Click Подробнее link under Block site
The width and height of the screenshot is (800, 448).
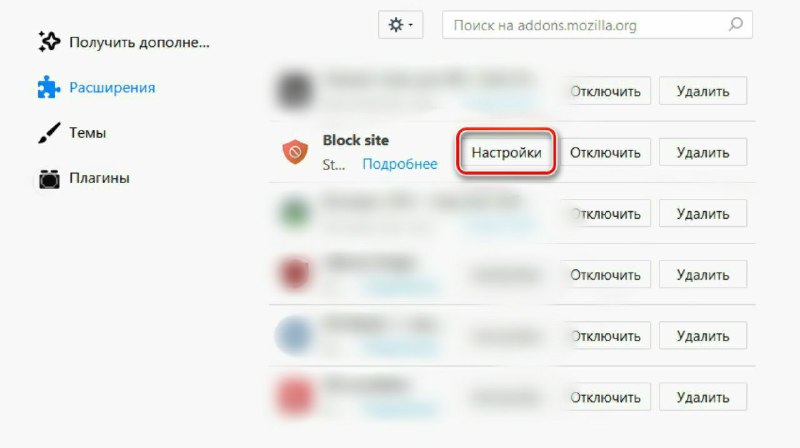pyautogui.click(x=399, y=164)
